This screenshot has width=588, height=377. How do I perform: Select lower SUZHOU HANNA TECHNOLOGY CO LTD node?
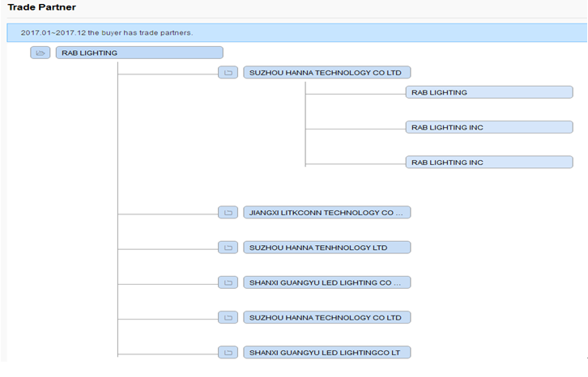(327, 318)
